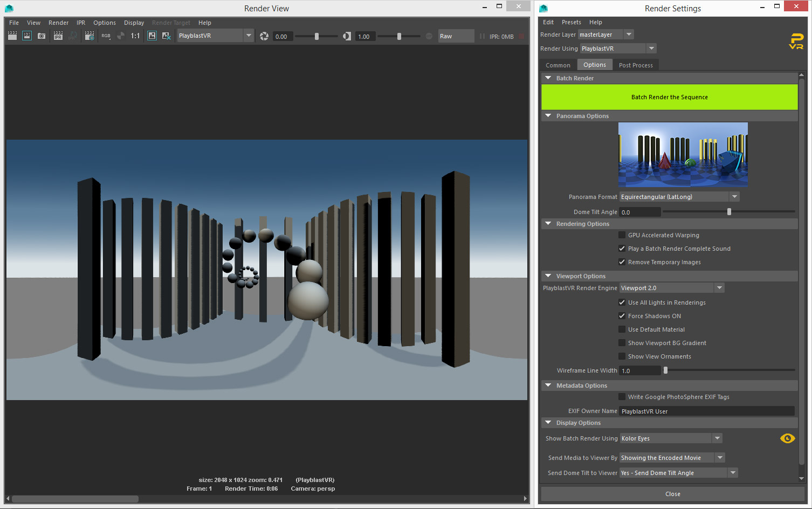Click the RGB channels display icon

[106, 36]
